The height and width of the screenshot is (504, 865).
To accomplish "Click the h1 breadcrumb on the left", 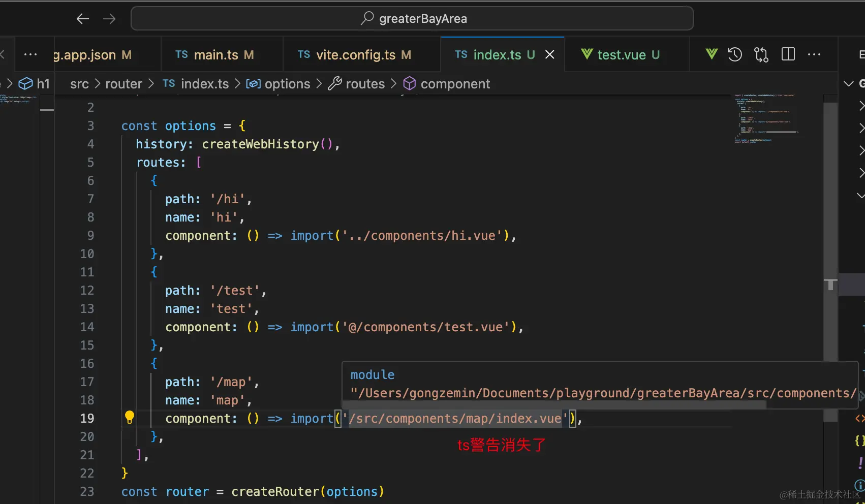I will [x=35, y=84].
